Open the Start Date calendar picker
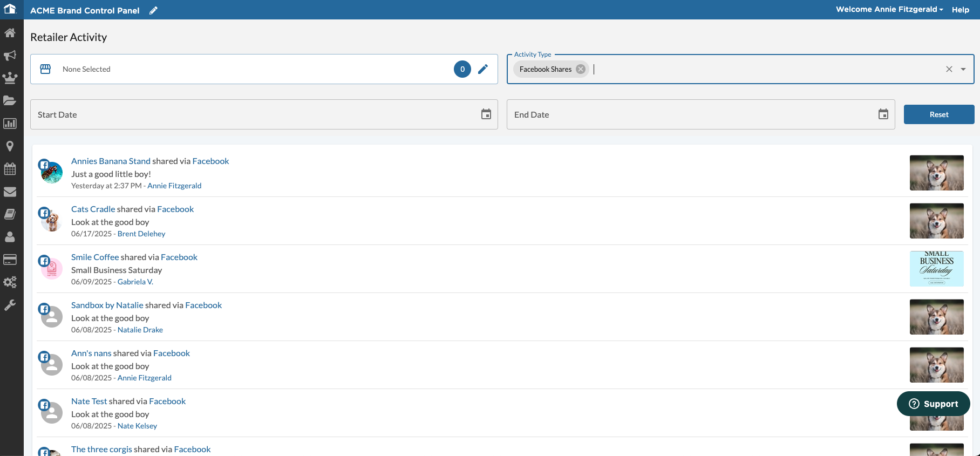 [486, 114]
